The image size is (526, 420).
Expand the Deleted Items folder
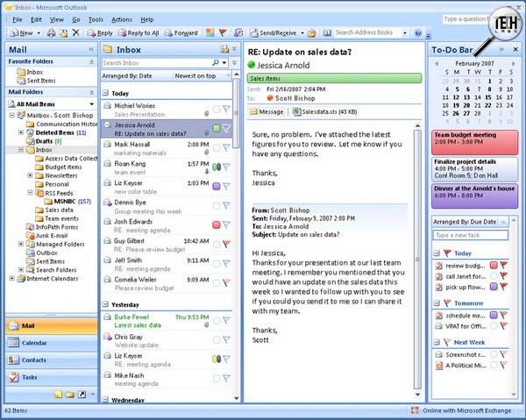pos(21,132)
